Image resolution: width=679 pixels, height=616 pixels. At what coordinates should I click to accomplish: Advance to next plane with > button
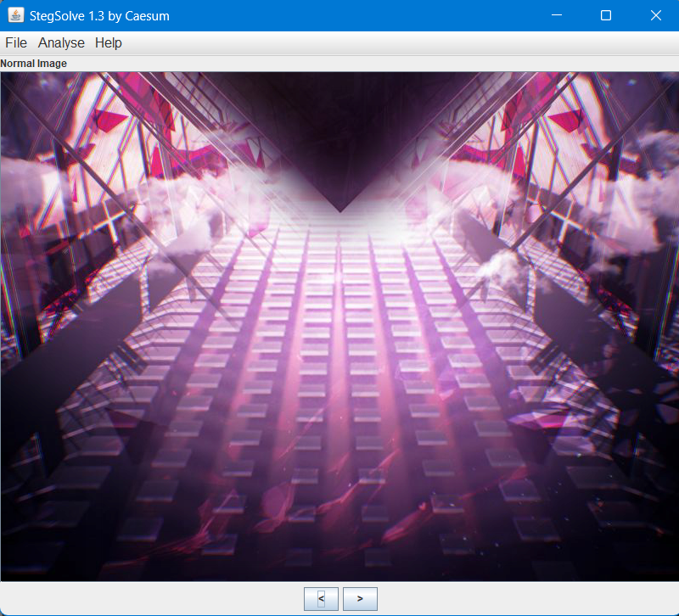coord(360,598)
